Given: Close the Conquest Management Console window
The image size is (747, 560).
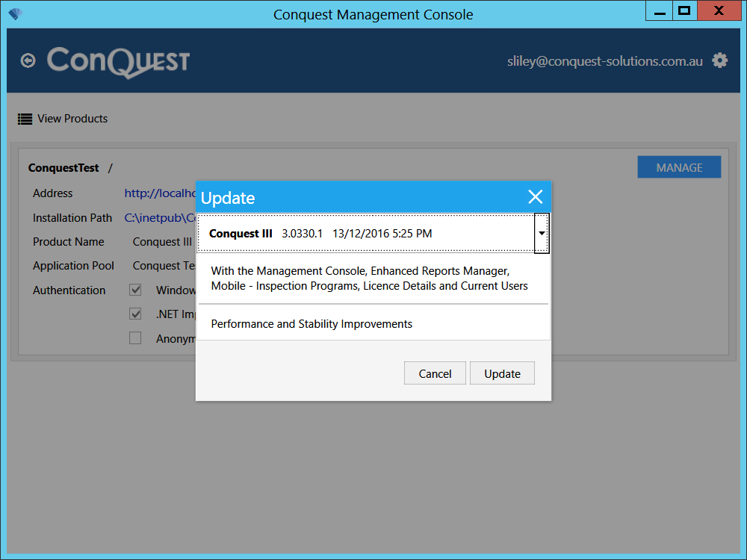Looking at the screenshot, I should (x=719, y=11).
